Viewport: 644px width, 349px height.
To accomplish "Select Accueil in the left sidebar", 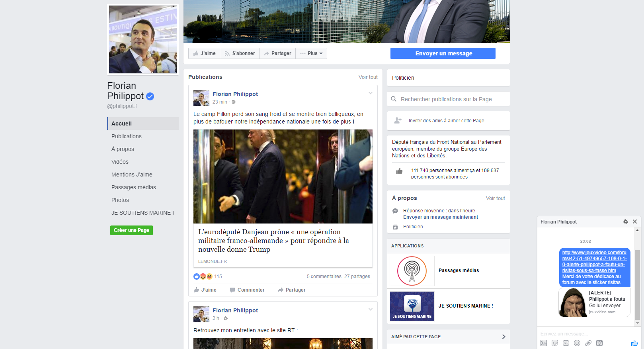I will (x=143, y=124).
